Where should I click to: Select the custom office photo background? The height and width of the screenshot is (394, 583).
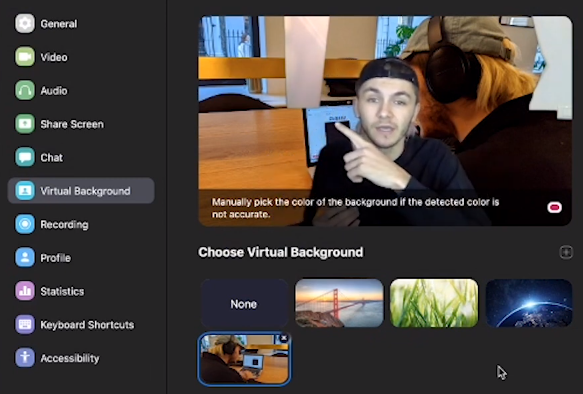pyautogui.click(x=244, y=359)
